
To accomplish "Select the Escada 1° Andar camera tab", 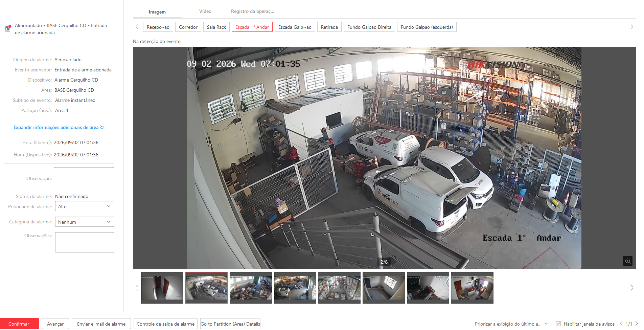I will tap(252, 27).
